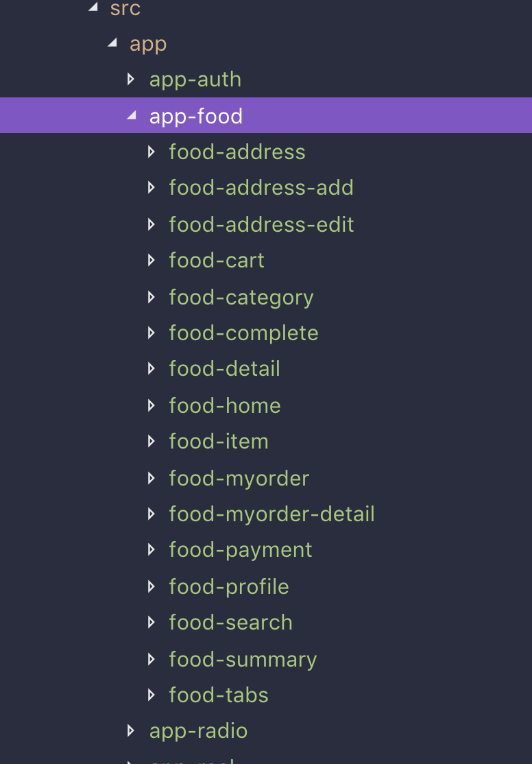Open the food-category folder
Image resolution: width=532 pixels, height=764 pixels.
[x=241, y=297]
